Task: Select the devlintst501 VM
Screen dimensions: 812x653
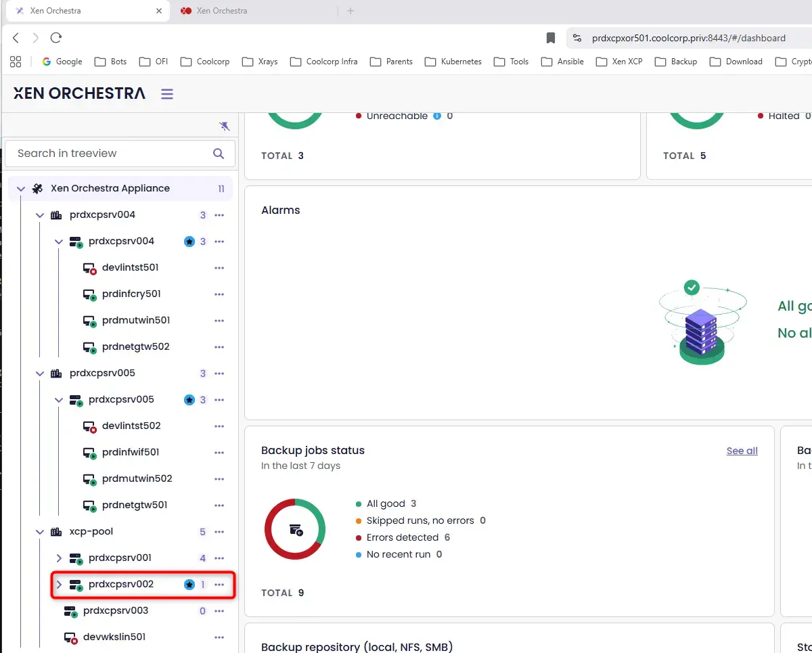Action: tap(131, 268)
